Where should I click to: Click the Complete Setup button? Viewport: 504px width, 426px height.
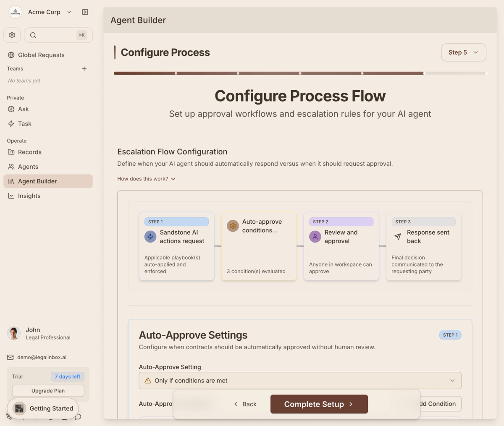click(319, 404)
